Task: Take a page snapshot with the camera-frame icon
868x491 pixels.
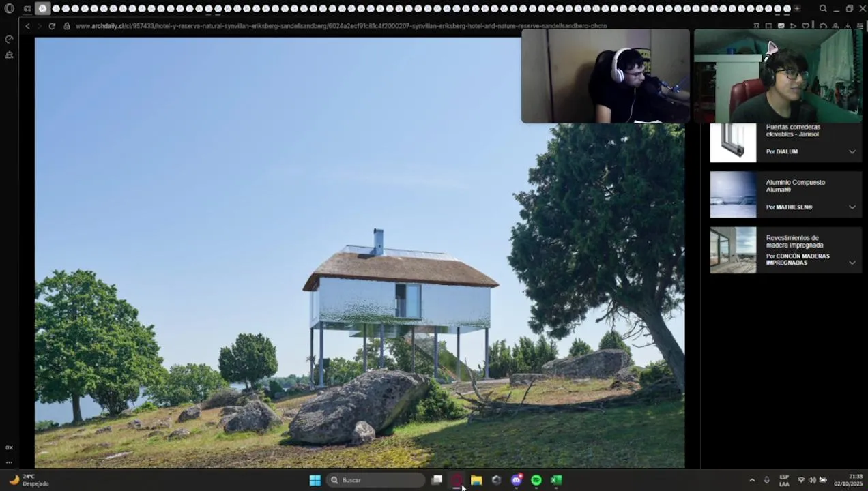Action: 768,26
